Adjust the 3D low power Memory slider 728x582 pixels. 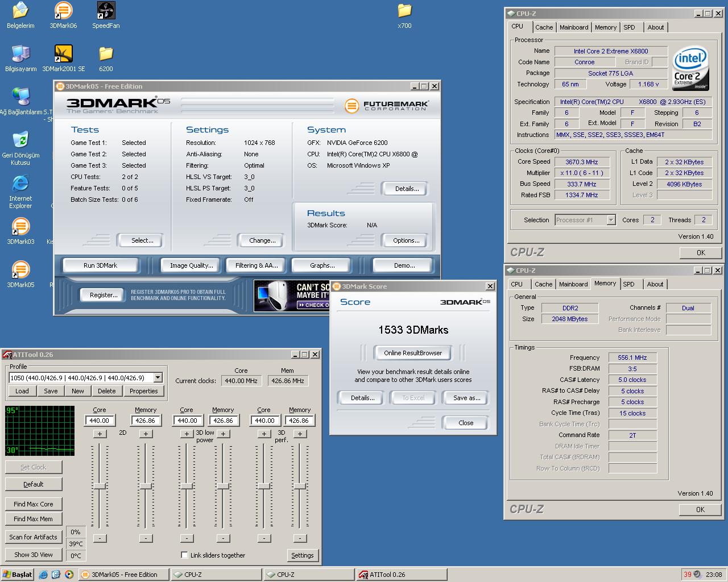[x=223, y=487]
